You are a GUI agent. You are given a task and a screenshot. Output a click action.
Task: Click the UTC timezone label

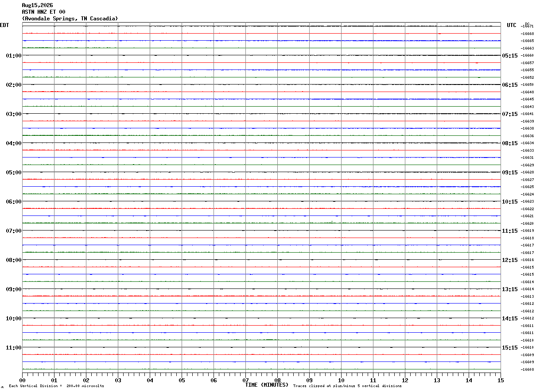[512, 25]
